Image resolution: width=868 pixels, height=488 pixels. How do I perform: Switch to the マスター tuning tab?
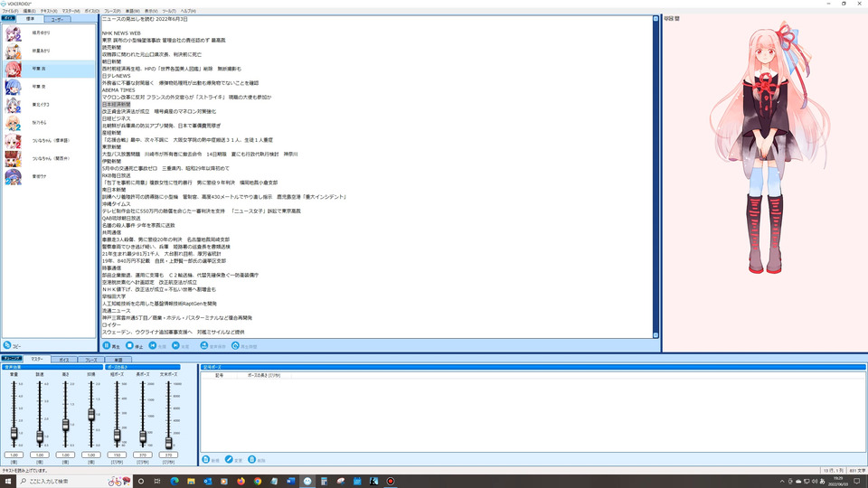tap(37, 359)
